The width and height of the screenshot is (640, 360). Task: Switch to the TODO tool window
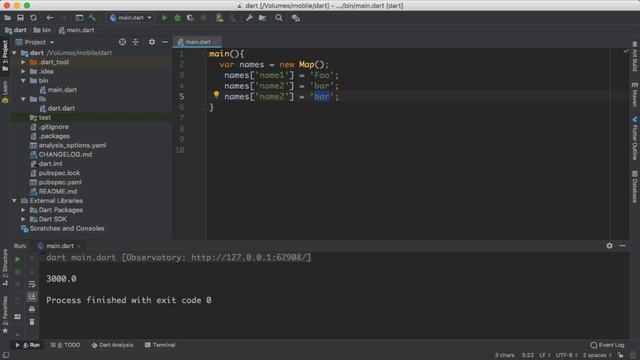tap(65, 345)
